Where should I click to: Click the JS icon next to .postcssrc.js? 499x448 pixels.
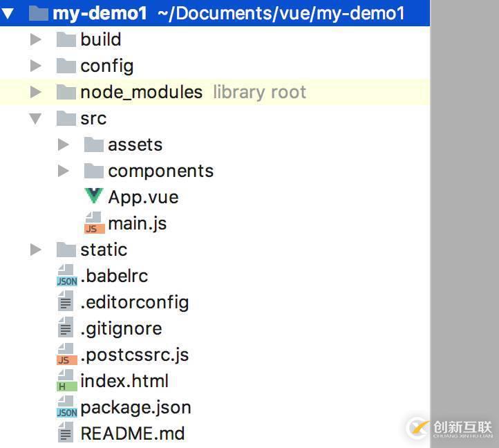tap(66, 355)
